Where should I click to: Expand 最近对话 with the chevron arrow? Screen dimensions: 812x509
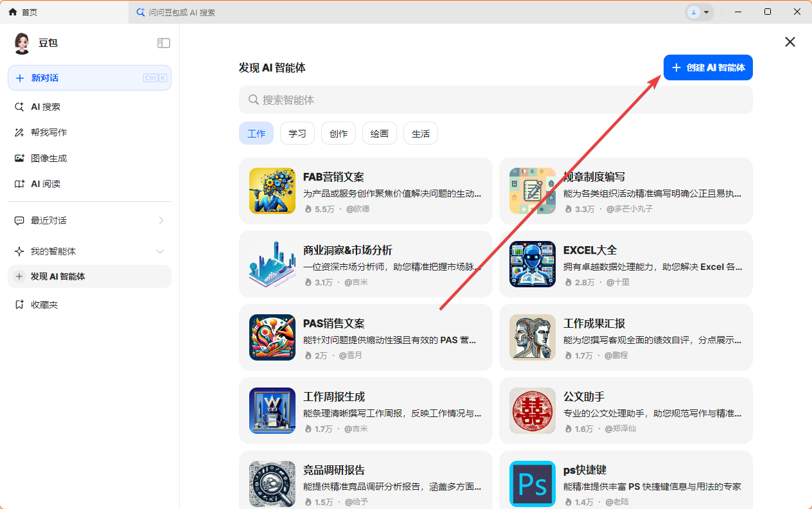161,220
